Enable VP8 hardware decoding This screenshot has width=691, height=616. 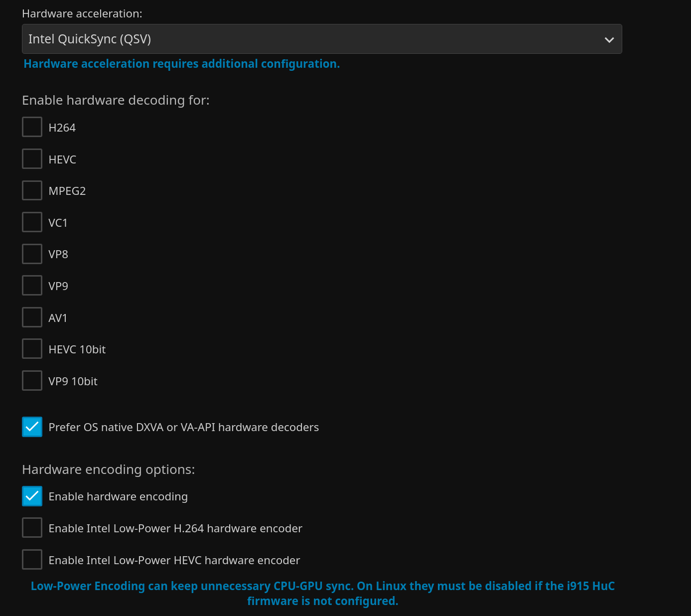point(32,253)
